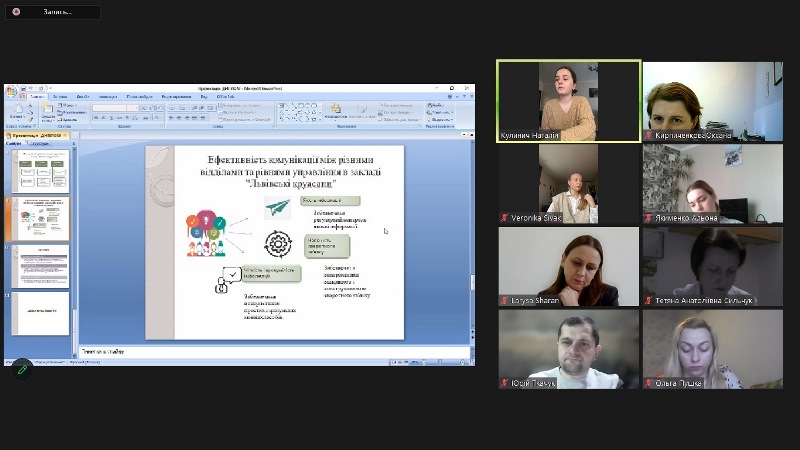This screenshot has height=450, width=800.
Task: Click the align left icon in Paragraph group
Action: click(x=171, y=117)
